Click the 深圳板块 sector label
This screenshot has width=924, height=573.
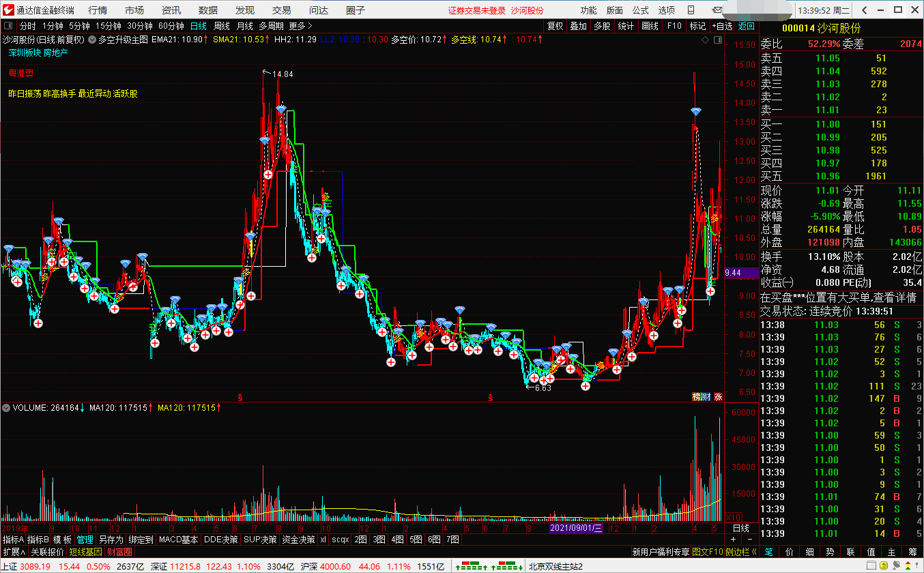click(x=24, y=53)
